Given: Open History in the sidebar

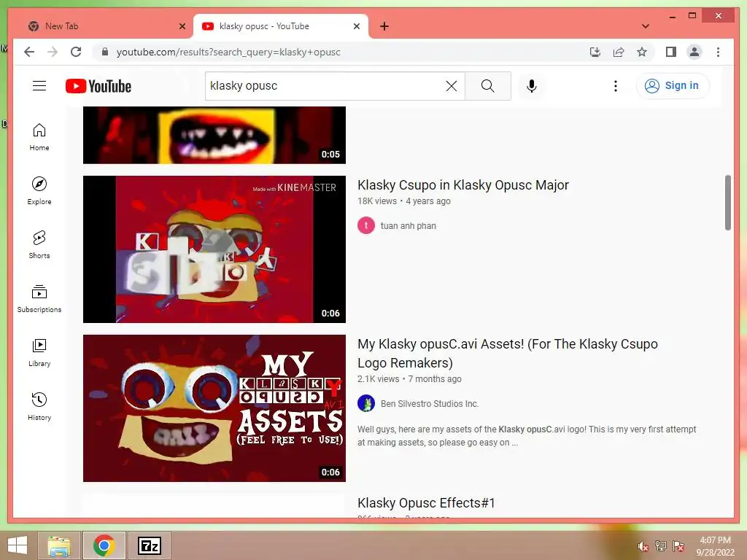Looking at the screenshot, I should pos(39,406).
